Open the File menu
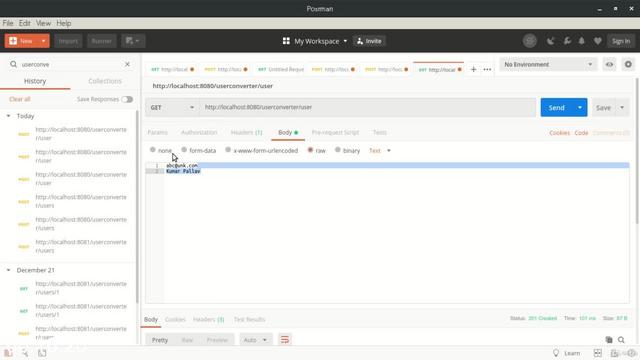Viewport: 640px width, 360px height. click(8, 23)
